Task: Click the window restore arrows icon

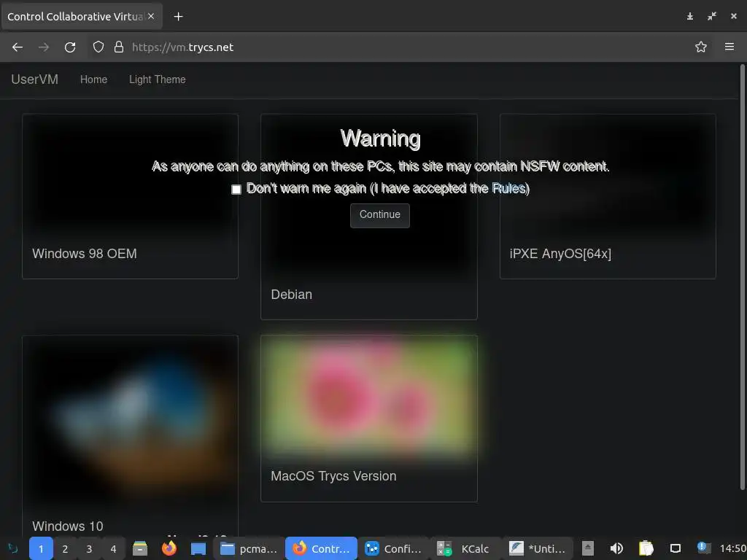Action: pos(712,17)
